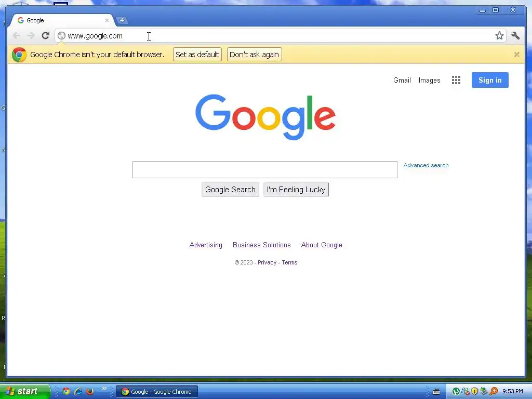532x399 pixels.
Task: Click the safely remove hardware tray icon
Action: [x=484, y=391]
